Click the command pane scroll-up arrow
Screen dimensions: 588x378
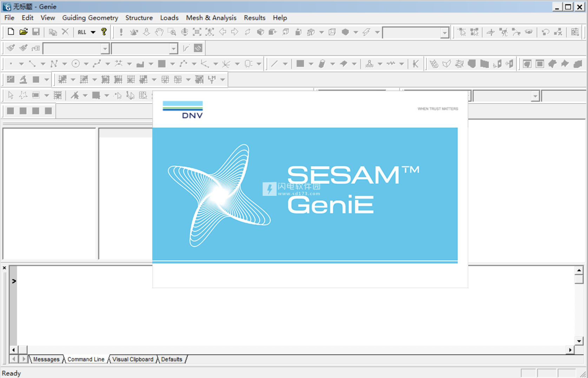tap(579, 270)
